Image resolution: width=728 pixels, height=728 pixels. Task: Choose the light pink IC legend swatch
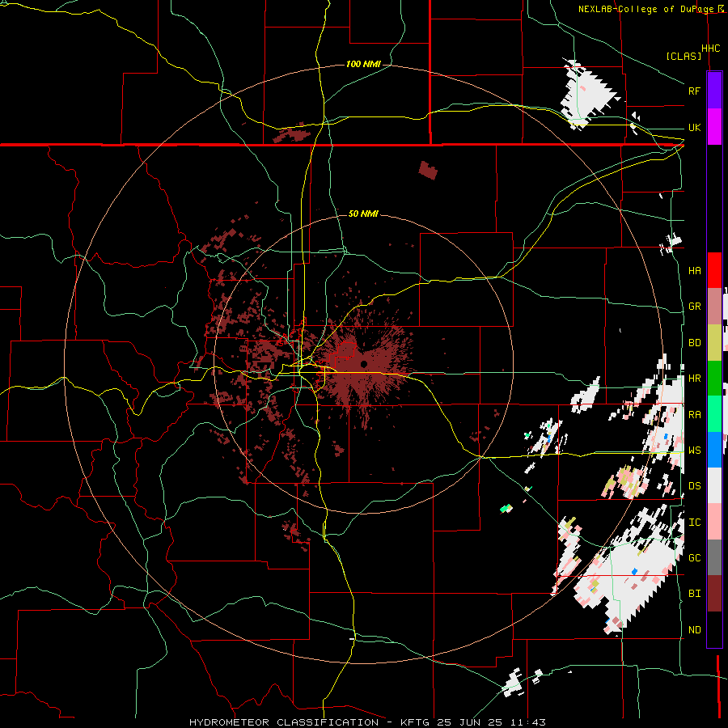pyautogui.click(x=714, y=522)
